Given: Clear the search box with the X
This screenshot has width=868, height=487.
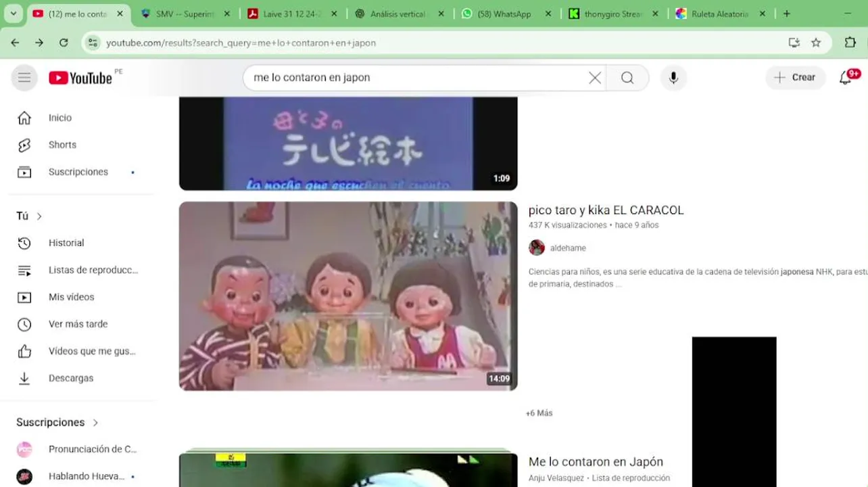Looking at the screenshot, I should [x=595, y=78].
